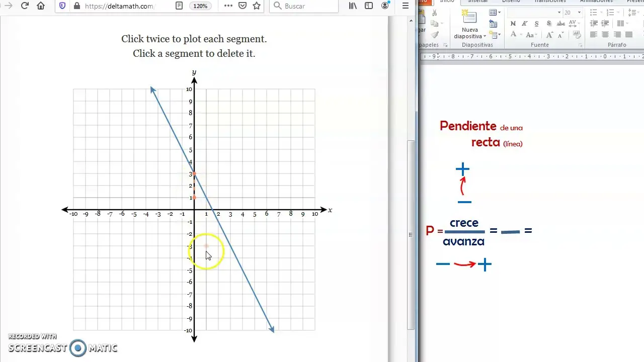Viewport: 644px width, 362px height.
Task: Open slide section dropdown in PowerPoint
Action: [495, 35]
